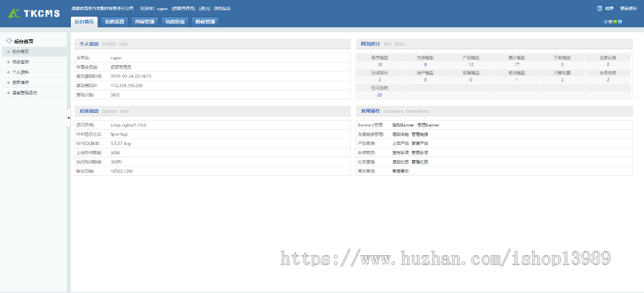The width and height of the screenshot is (644, 293).
Task: Click the [超级管理员] link in header
Action: 185,8
